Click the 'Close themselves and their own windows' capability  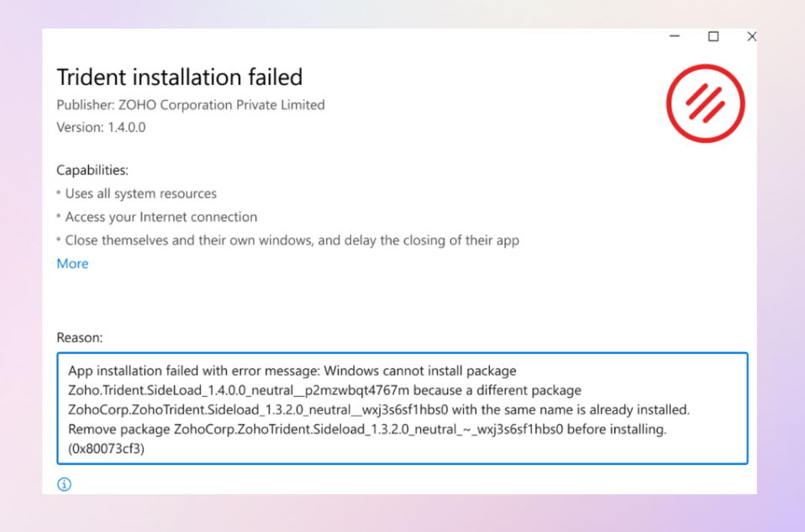click(292, 240)
